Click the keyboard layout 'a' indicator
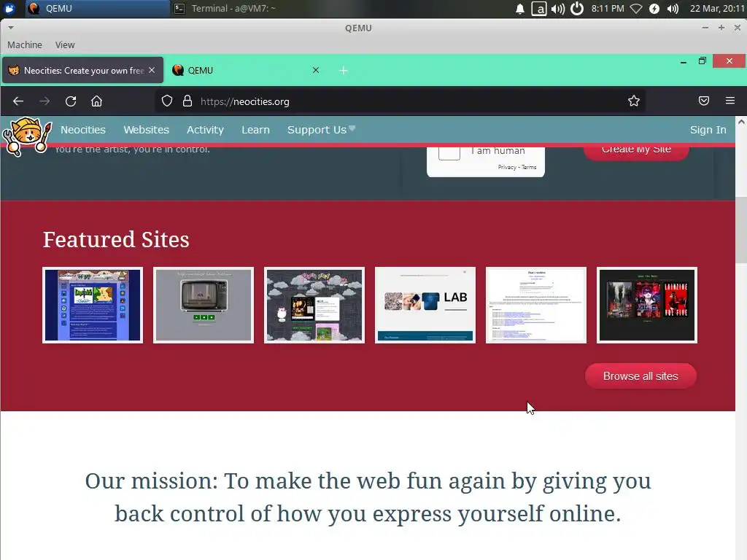Viewport: 747px width, 560px height. pos(539,9)
